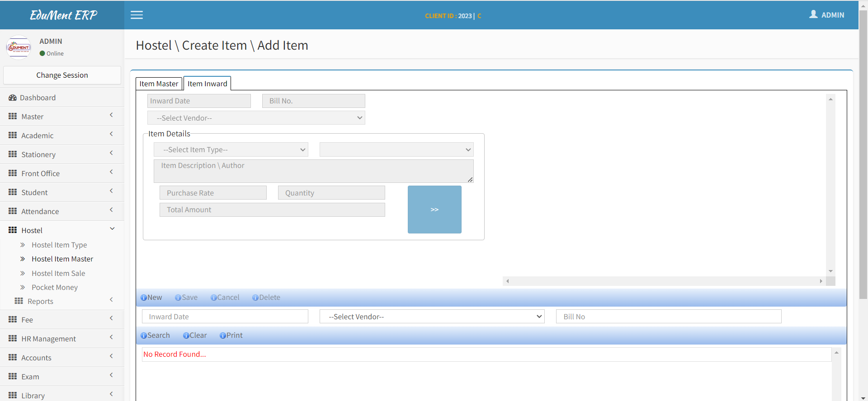Click the Search info icon

pyautogui.click(x=143, y=336)
